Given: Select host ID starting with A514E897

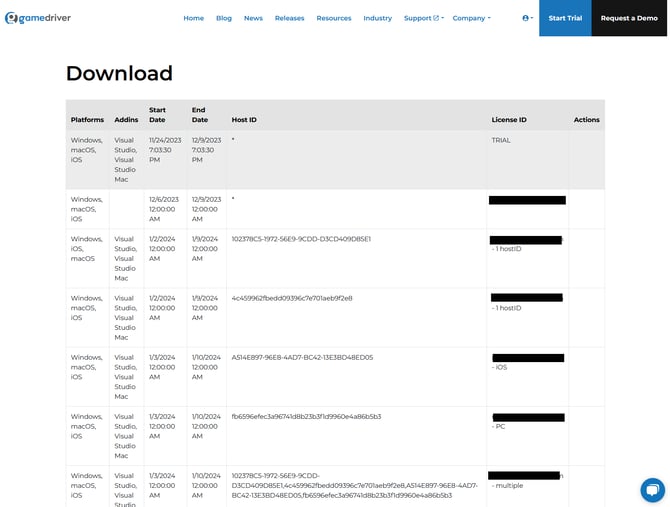Looking at the screenshot, I should pyautogui.click(x=302, y=357).
